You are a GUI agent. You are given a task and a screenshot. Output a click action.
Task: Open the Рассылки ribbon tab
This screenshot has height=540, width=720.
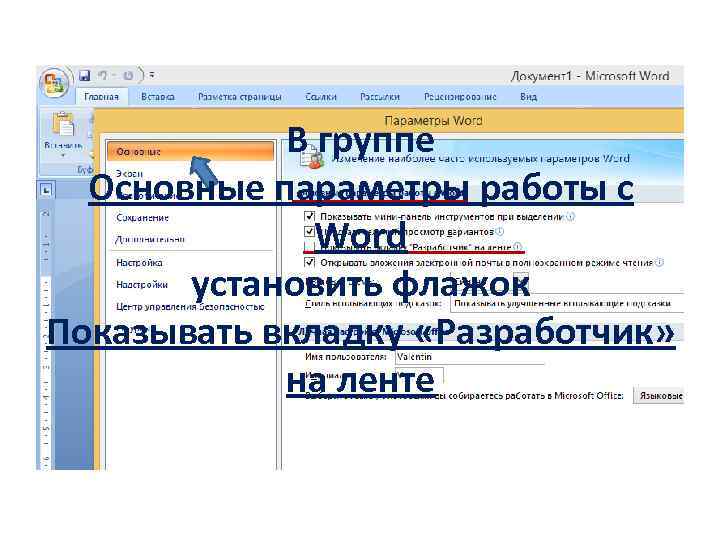click(380, 97)
